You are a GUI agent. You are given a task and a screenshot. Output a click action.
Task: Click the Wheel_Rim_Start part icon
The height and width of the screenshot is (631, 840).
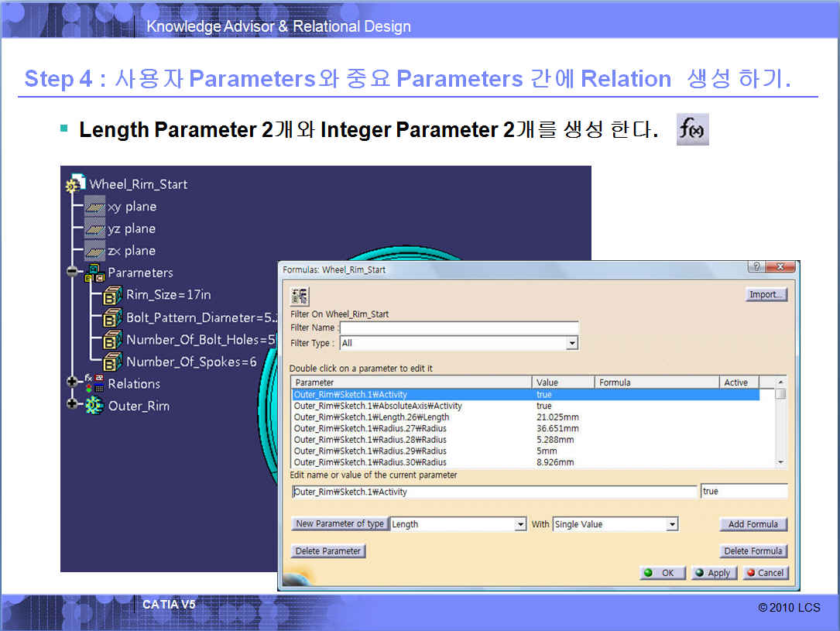[75, 184]
